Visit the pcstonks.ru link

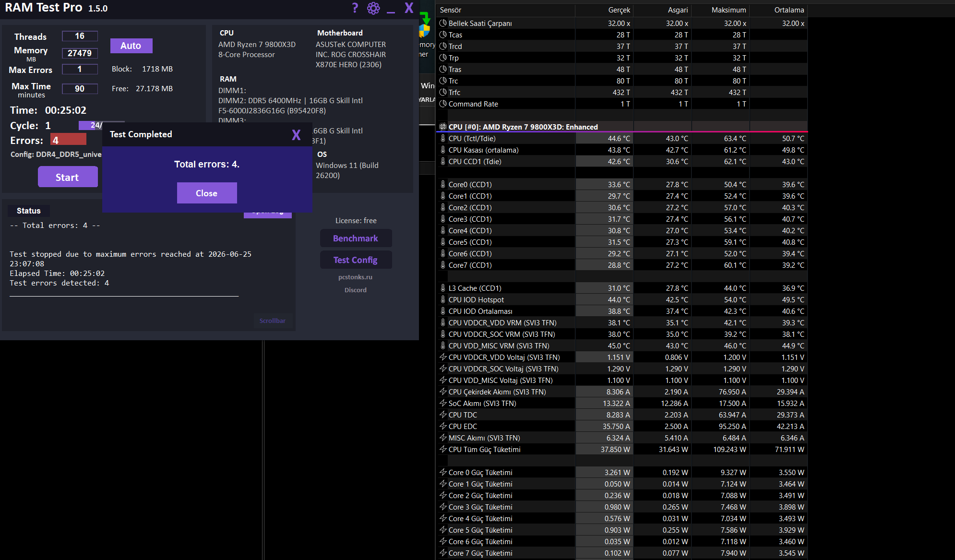pos(355,277)
